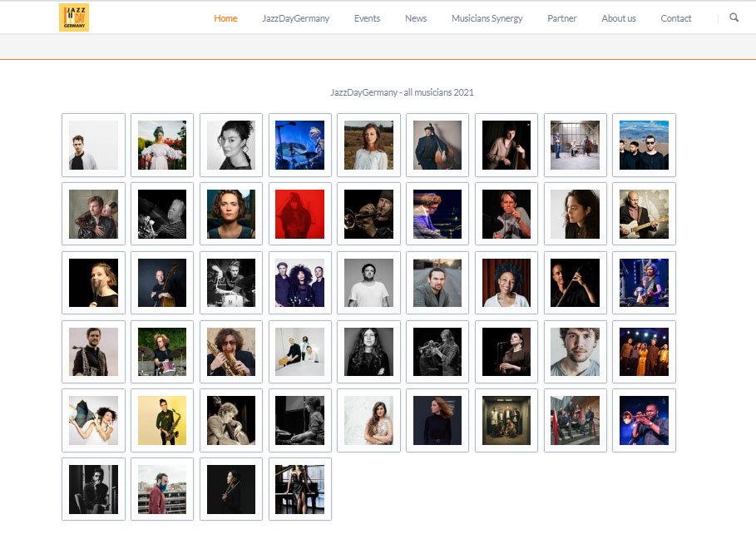Select the solid red musician thumbnail
This screenshot has width=756, height=539.
click(300, 214)
